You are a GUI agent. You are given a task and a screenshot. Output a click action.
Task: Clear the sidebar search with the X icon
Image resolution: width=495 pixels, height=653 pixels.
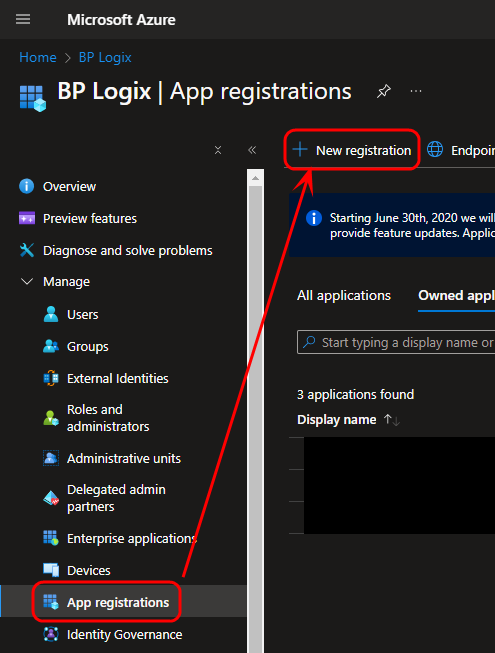pos(218,150)
